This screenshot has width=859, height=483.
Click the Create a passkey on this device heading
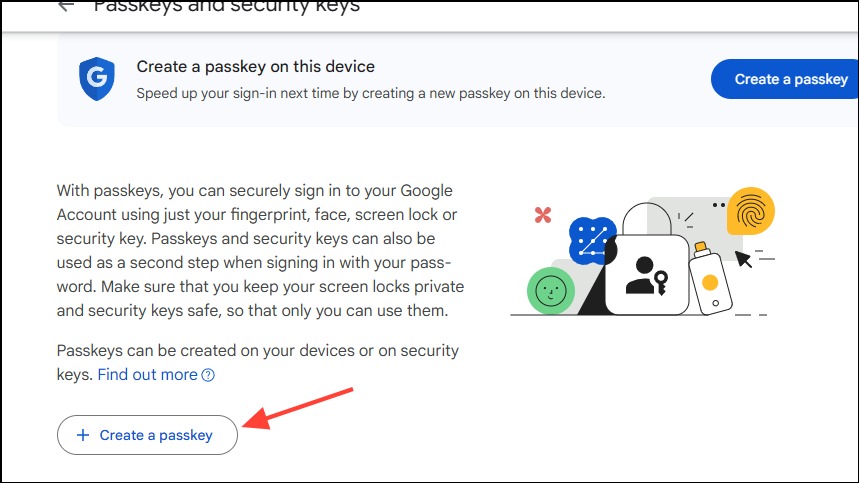point(255,67)
